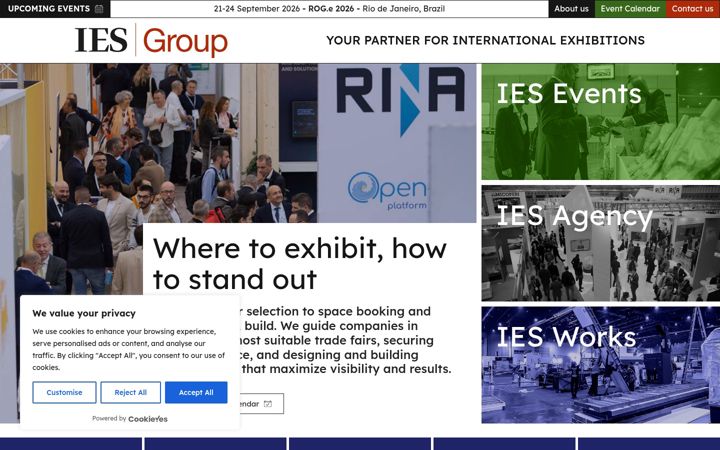Click the "UPCOMING EVENTS" label
This screenshot has height=450, width=720.
click(x=49, y=9)
